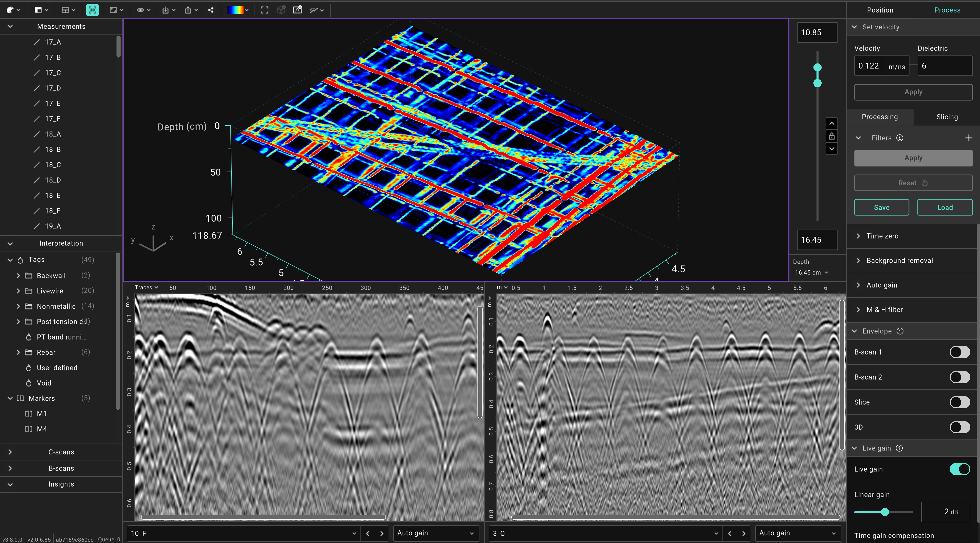This screenshot has height=543, width=980.
Task: Open Traces axis unit dropdown
Action: pyautogui.click(x=146, y=288)
